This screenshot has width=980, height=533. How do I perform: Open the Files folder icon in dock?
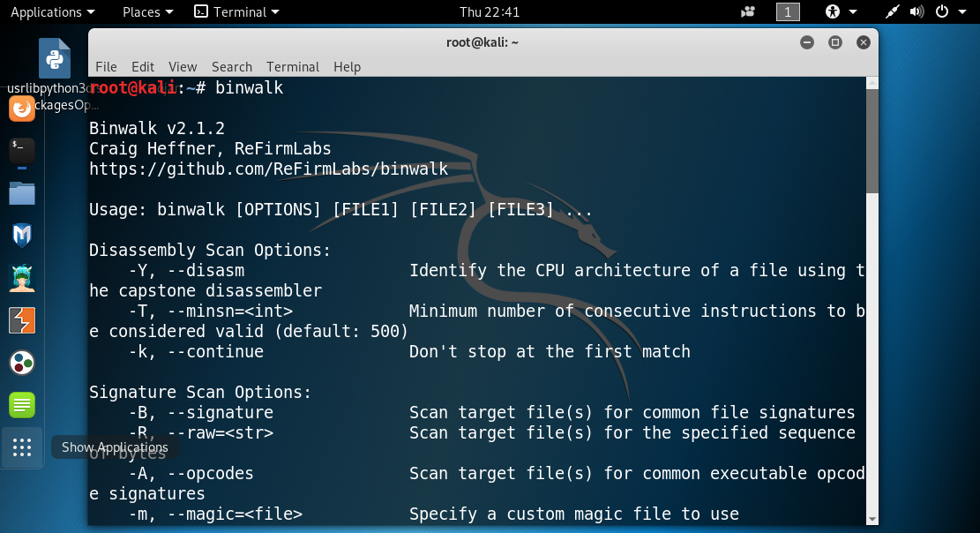point(22,193)
